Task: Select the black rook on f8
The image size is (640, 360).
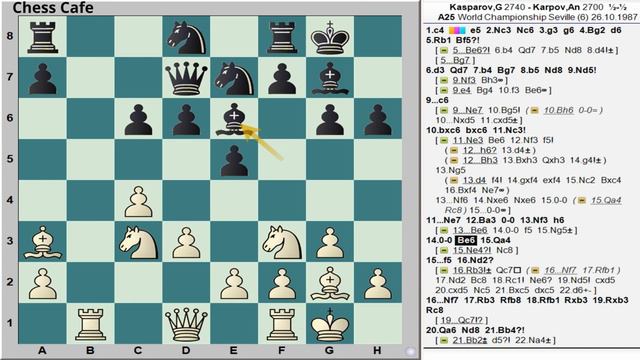Action: click(x=282, y=37)
